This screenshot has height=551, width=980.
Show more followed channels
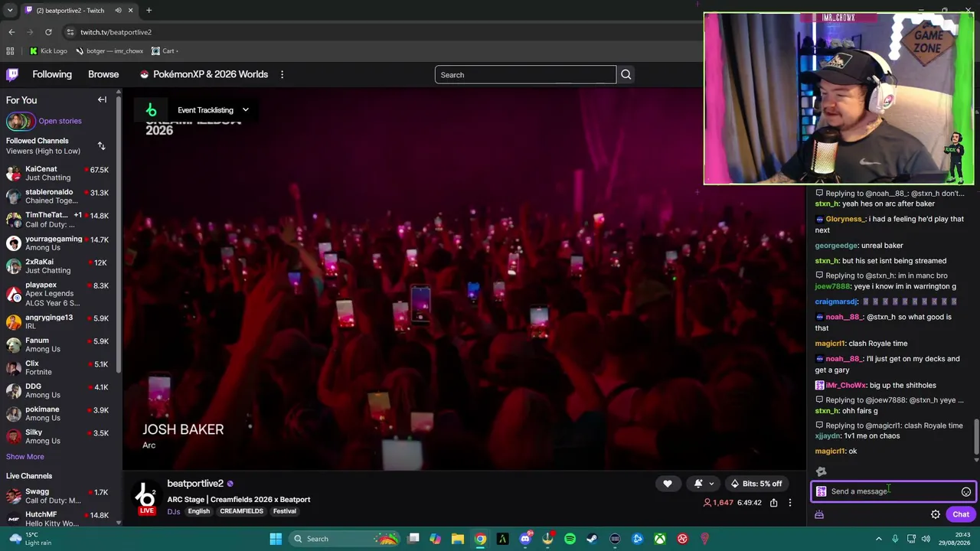click(25, 457)
